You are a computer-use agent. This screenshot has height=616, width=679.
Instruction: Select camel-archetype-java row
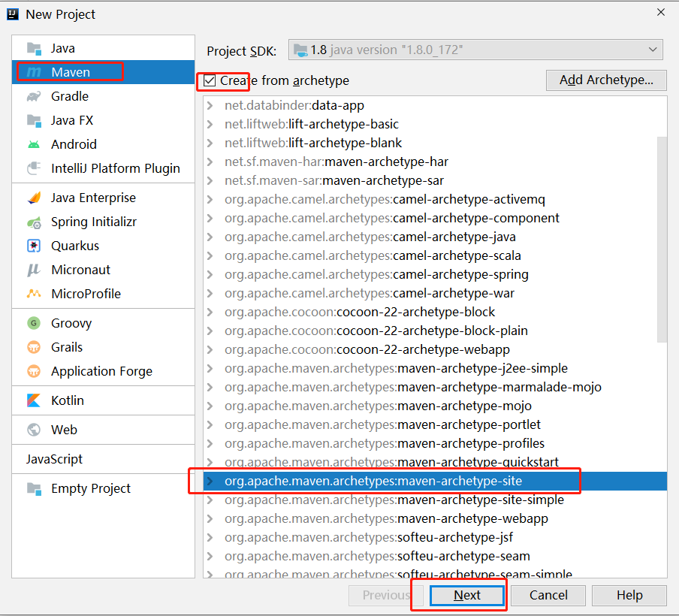coord(435,237)
